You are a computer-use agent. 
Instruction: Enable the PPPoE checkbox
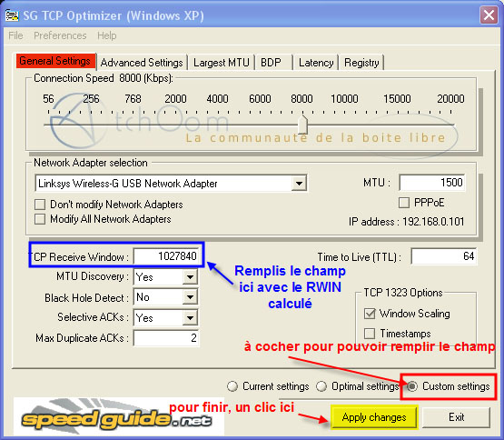pos(404,203)
